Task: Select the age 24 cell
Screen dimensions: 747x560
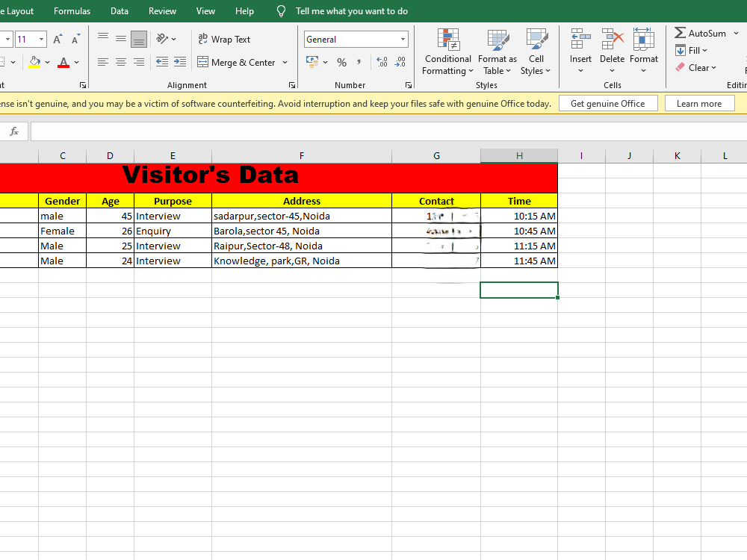Action: [x=111, y=261]
